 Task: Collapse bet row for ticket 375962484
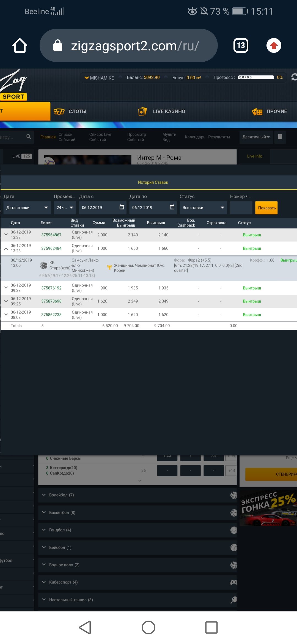[x=6, y=248]
